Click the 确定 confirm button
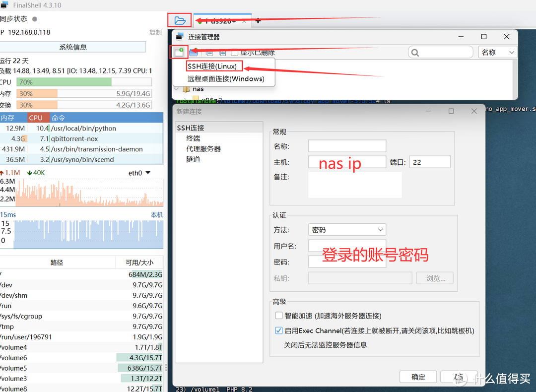Screen dimensions: 536x392 (x=418, y=377)
